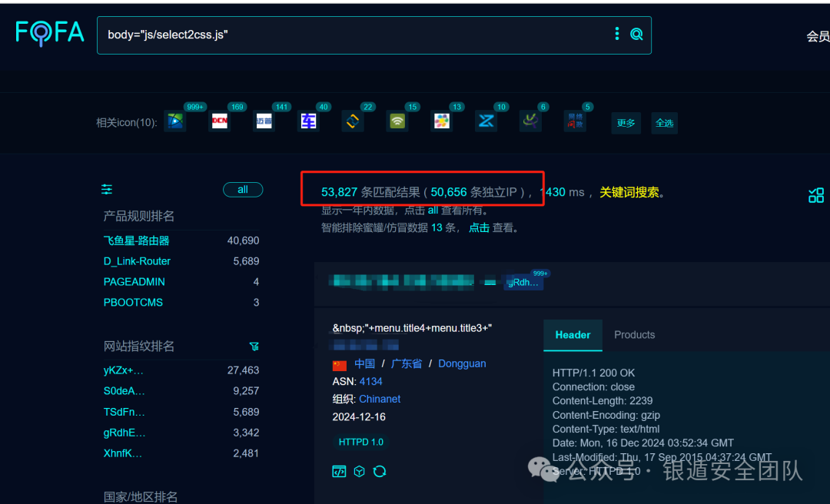Click the 更多 button

[626, 123]
